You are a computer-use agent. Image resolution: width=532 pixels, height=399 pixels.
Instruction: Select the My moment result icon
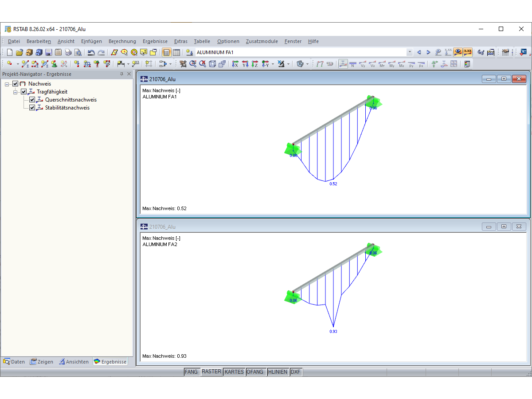point(392,64)
